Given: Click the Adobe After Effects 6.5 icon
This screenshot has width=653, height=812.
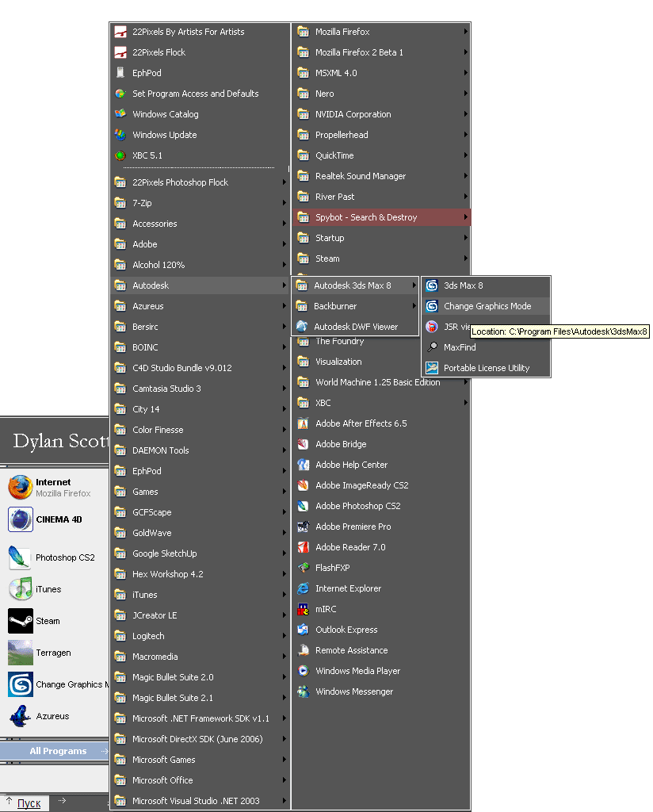Looking at the screenshot, I should click(x=304, y=423).
